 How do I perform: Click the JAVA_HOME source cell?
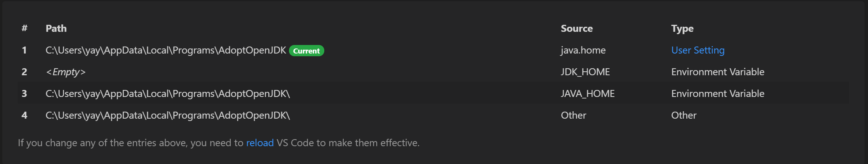pos(587,94)
